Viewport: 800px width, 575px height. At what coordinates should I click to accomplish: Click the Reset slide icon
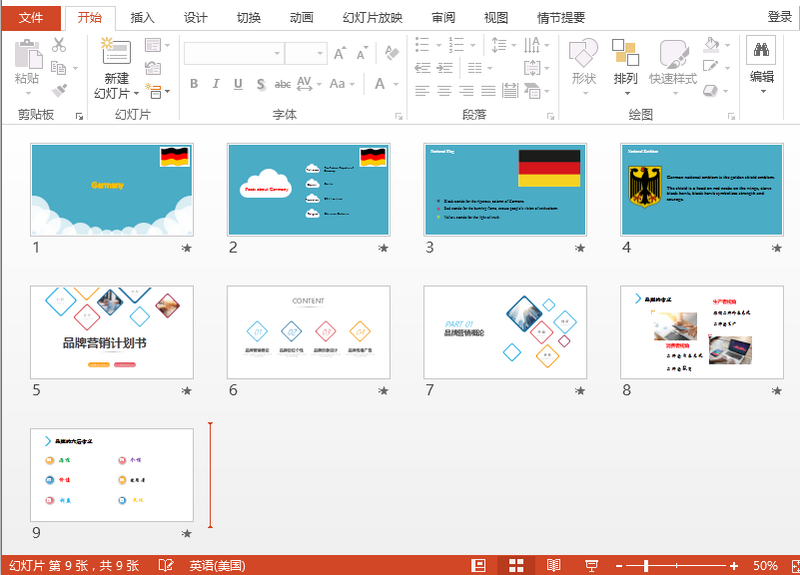(153, 68)
